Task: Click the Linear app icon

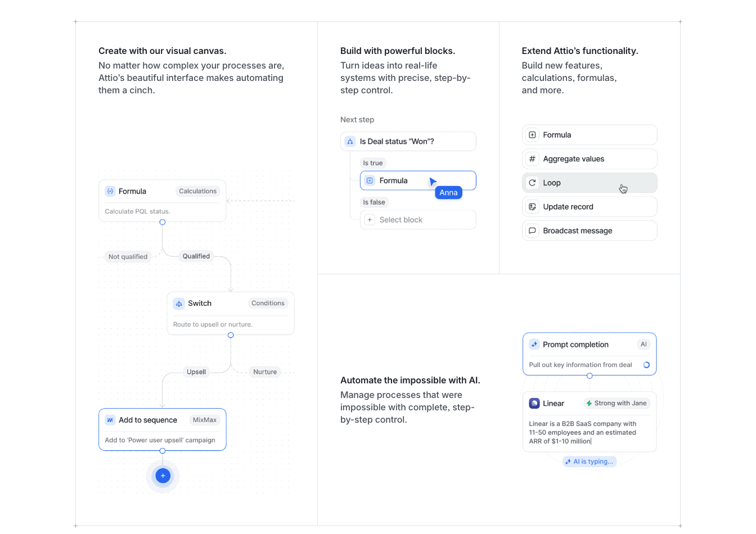Action: pos(534,403)
